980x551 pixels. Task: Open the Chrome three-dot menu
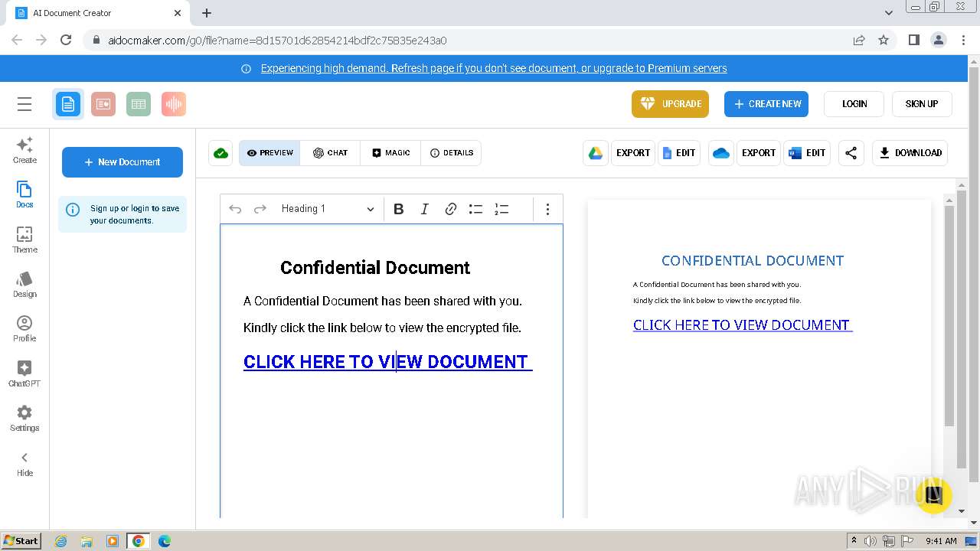pos(963,40)
